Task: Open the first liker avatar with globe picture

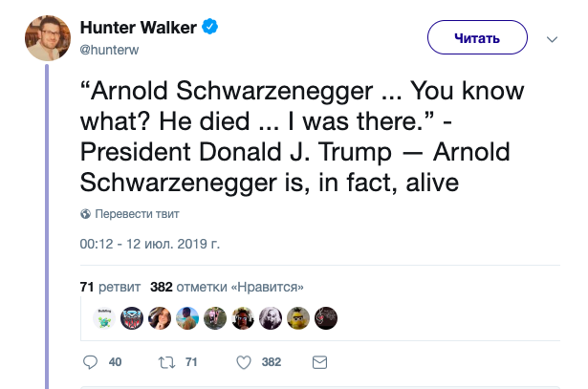Action: tap(104, 318)
